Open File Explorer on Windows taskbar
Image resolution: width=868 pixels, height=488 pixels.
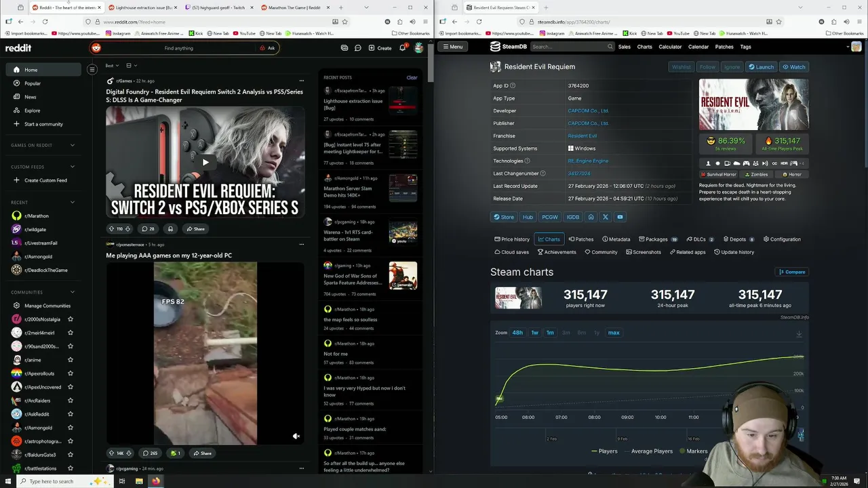pos(139,481)
